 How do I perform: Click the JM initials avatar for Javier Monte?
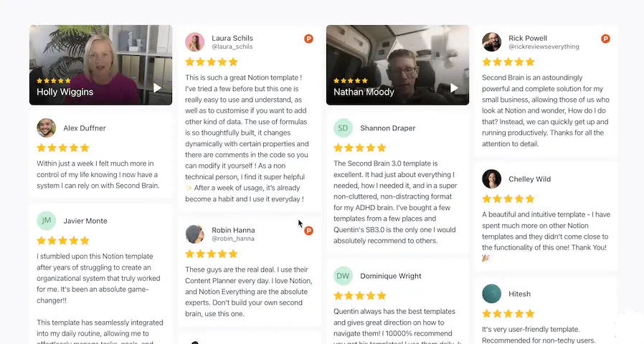point(47,221)
